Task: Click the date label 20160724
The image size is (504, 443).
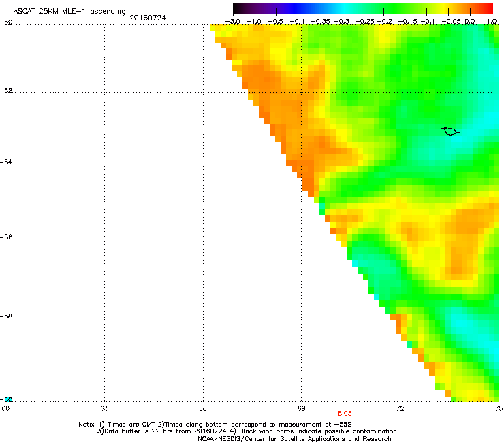Action: coord(148,18)
